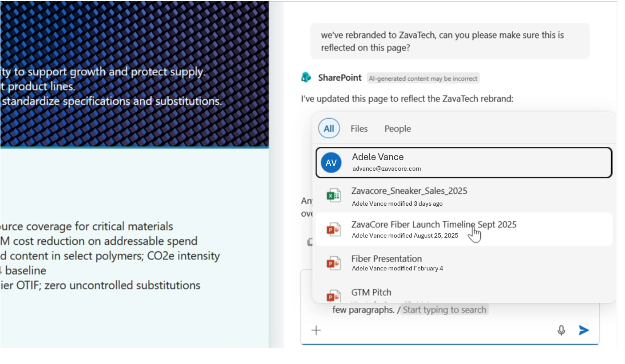This screenshot has height=364, width=625.
Task: Click the 'AI-generated content may be incorrect' badge
Action: click(x=423, y=78)
